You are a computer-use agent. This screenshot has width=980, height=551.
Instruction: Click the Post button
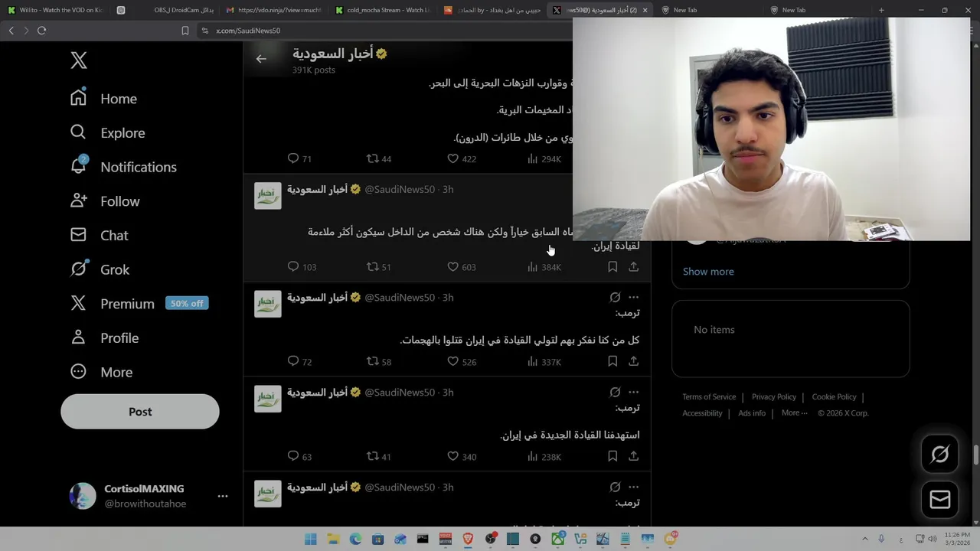[140, 412]
